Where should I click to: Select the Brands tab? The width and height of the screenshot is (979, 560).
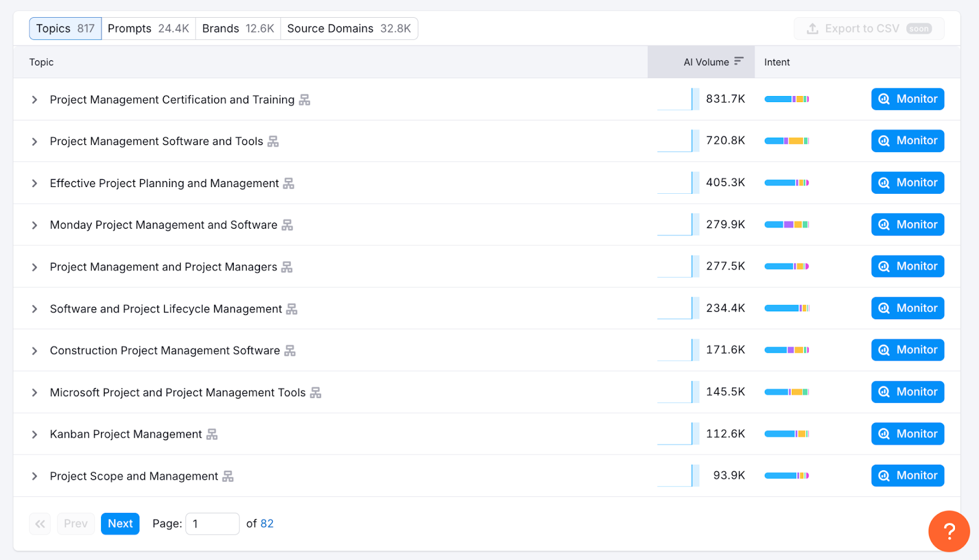tap(238, 29)
